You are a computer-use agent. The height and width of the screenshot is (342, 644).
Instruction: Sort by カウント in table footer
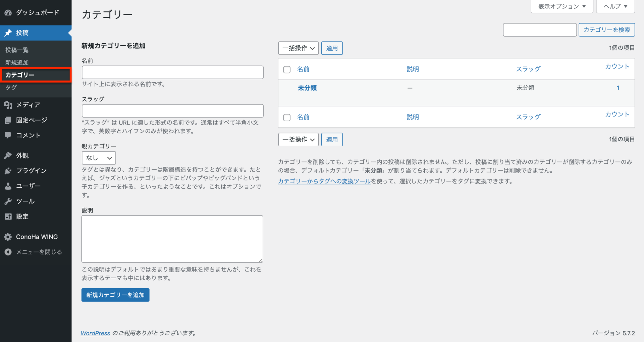point(617,114)
